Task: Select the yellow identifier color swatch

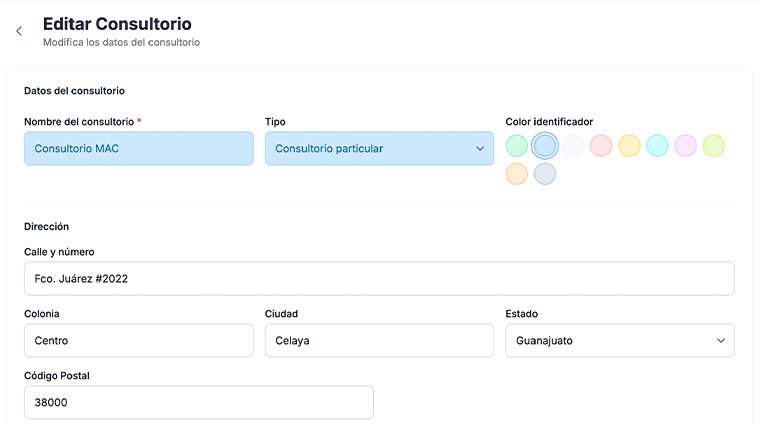Action: pyautogui.click(x=629, y=146)
